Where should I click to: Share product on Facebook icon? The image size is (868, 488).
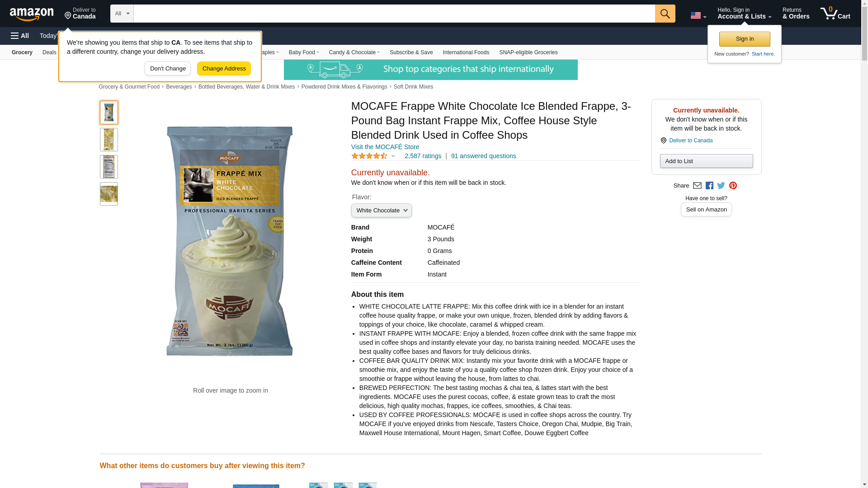(709, 186)
